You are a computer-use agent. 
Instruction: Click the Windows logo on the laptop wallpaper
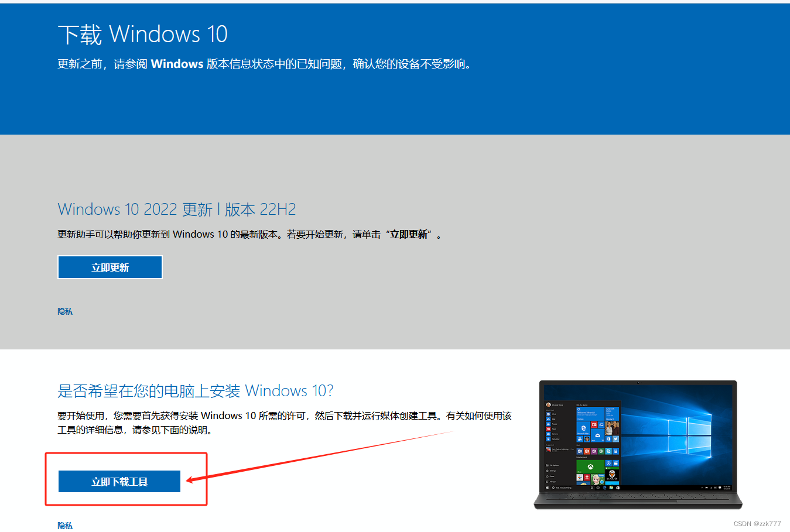tap(689, 436)
